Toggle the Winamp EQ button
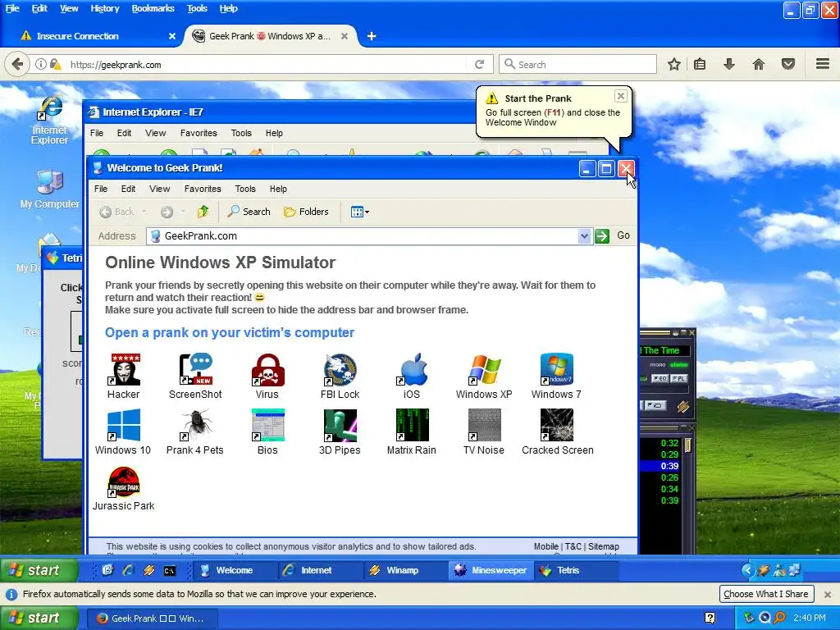The width and height of the screenshot is (840, 630). [660, 378]
